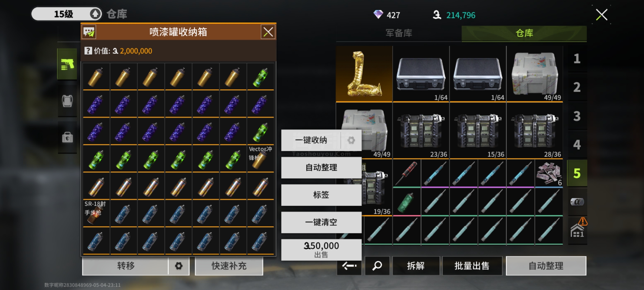Open one-key storage settings gear
The image size is (644, 290).
[x=351, y=140]
